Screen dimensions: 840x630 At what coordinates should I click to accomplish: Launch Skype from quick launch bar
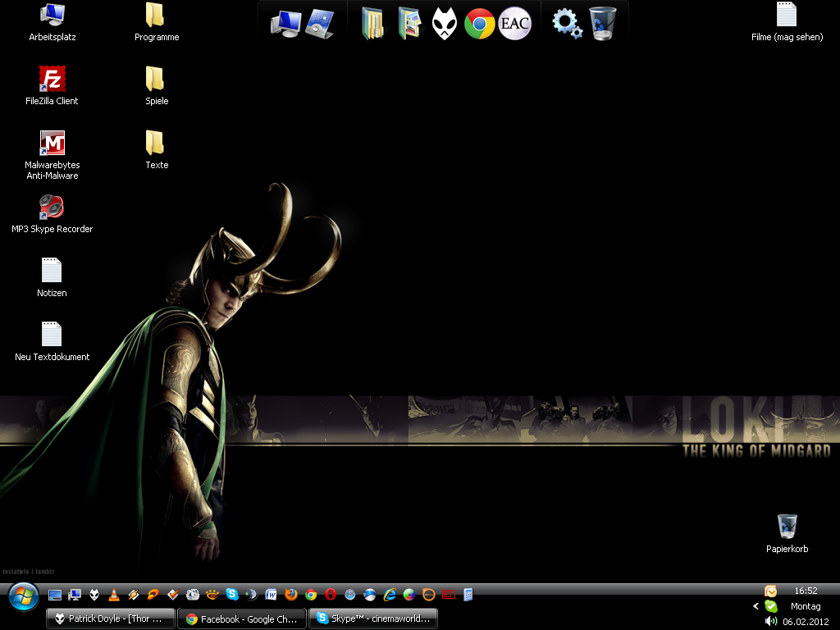[232, 594]
